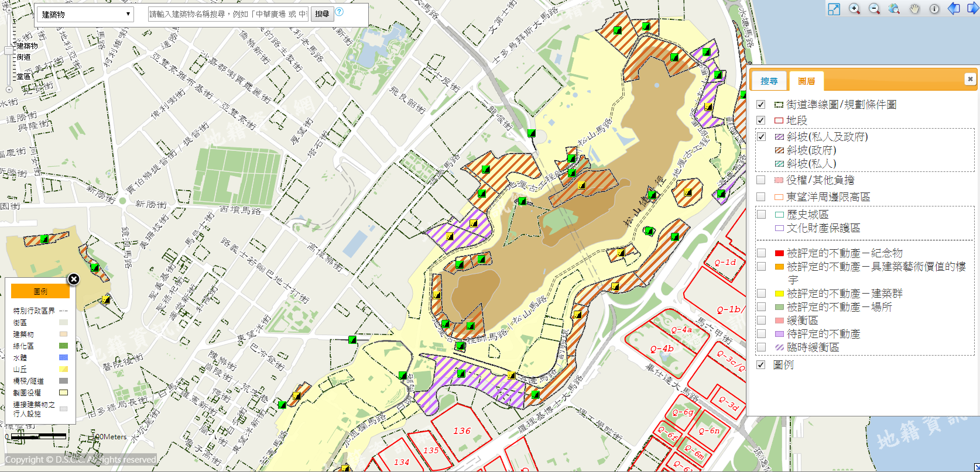
Task: Focus the building name search field
Action: click(x=228, y=14)
